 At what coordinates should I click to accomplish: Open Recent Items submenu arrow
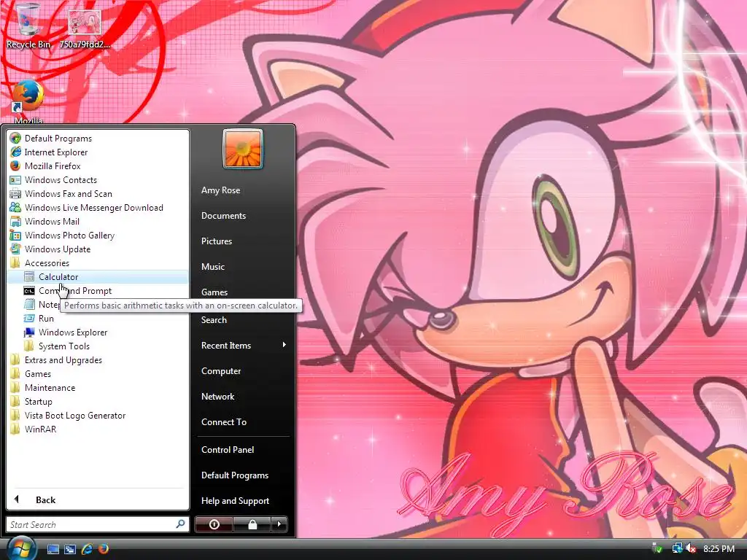point(285,345)
